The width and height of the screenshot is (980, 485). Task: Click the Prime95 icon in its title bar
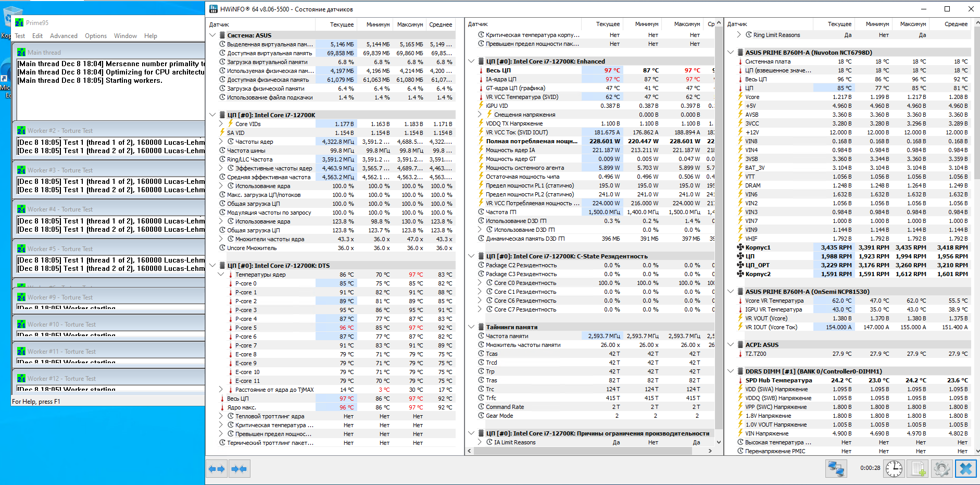(19, 22)
